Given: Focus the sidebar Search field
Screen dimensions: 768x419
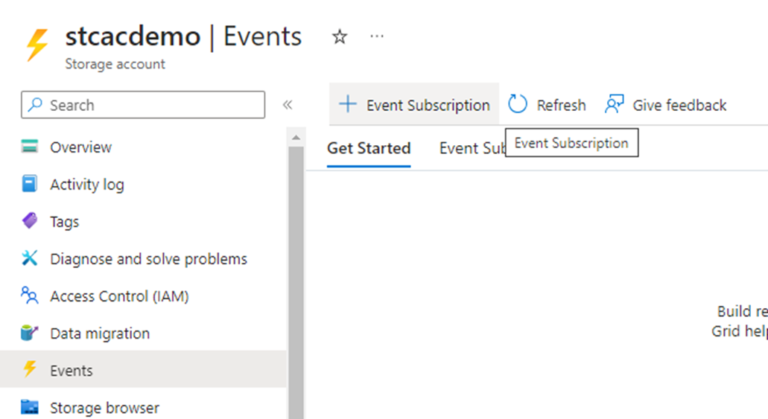Looking at the screenshot, I should tap(143, 105).
